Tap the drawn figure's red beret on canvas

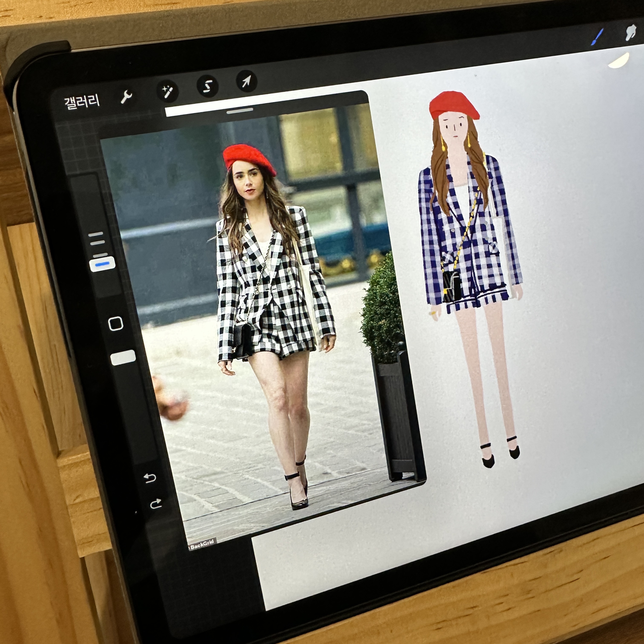click(454, 105)
